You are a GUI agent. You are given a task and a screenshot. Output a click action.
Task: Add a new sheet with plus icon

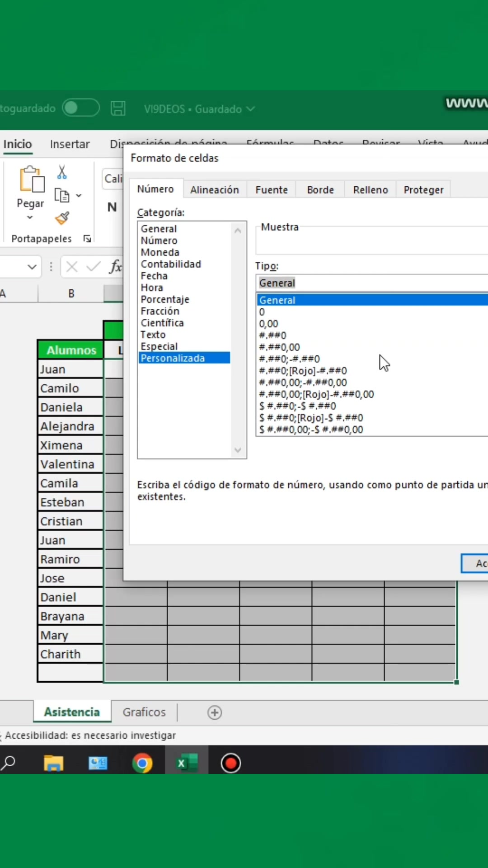[x=215, y=712]
